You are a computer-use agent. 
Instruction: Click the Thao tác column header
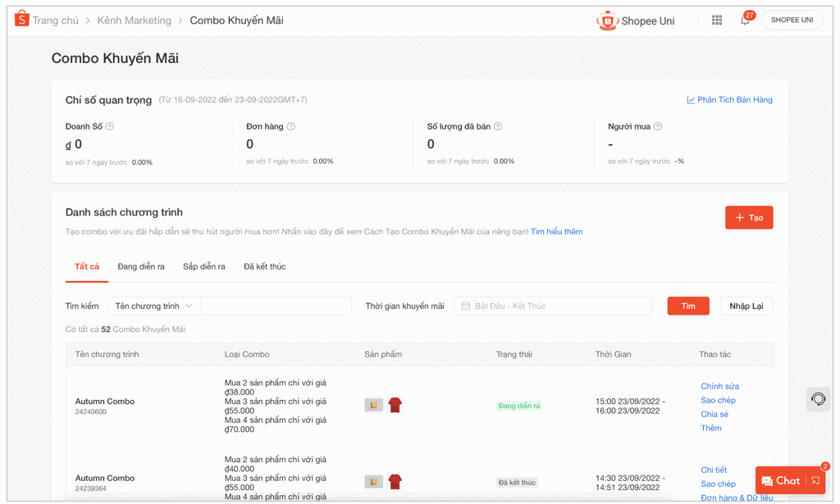(x=715, y=354)
